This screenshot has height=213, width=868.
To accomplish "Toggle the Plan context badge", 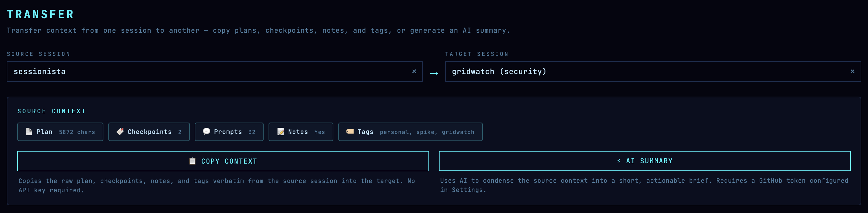I will click(60, 132).
